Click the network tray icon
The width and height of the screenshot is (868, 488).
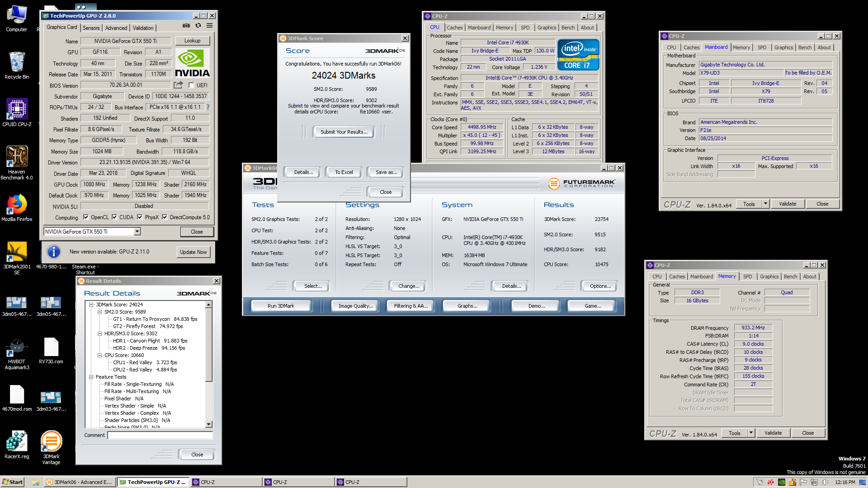815,482
